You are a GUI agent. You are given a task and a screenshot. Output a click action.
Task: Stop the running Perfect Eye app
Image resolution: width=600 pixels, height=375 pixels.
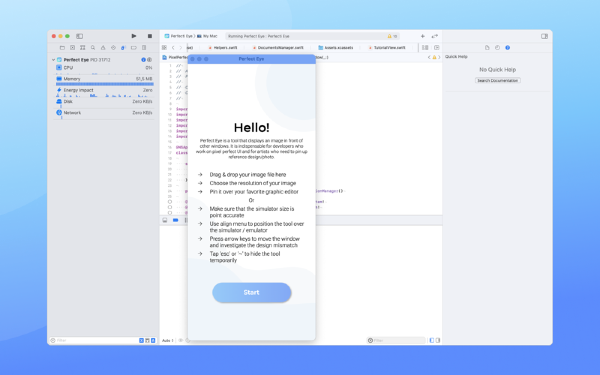point(150,36)
